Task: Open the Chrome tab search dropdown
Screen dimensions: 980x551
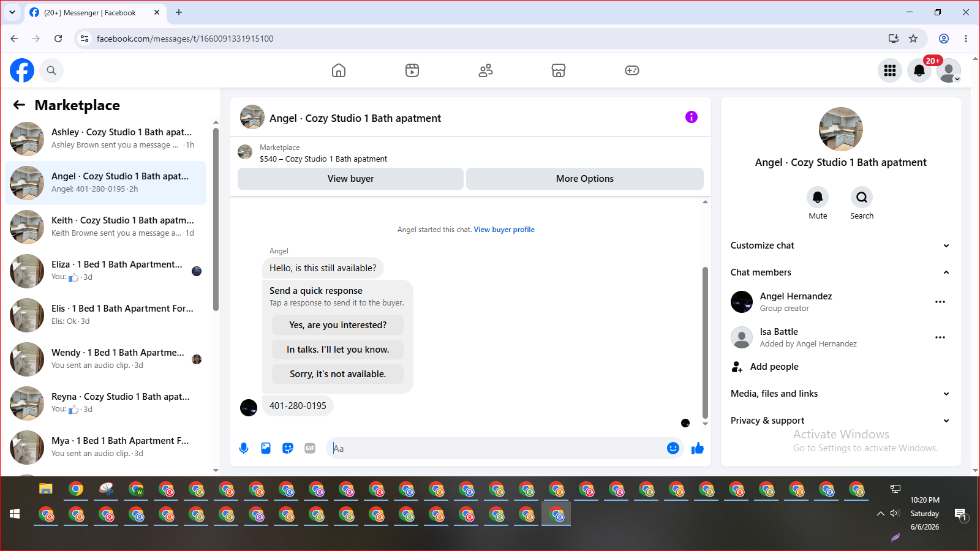Action: tap(12, 12)
